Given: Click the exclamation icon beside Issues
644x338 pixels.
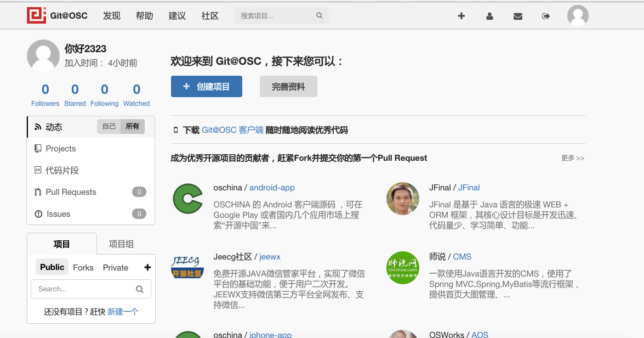Looking at the screenshot, I should pyautogui.click(x=38, y=214).
